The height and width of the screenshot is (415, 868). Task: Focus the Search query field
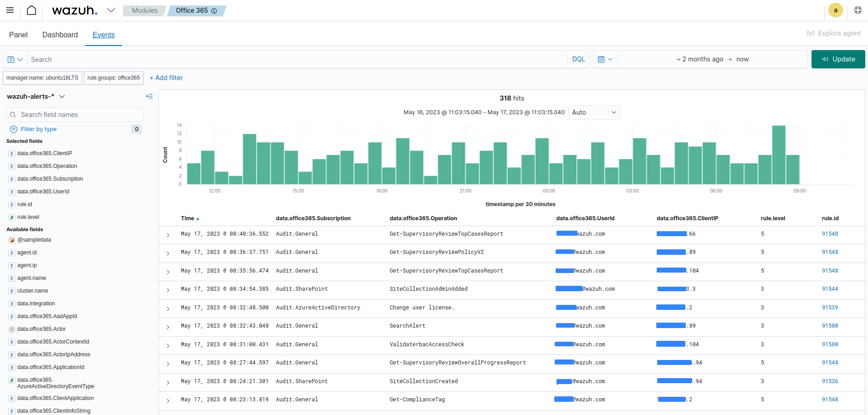(298, 60)
